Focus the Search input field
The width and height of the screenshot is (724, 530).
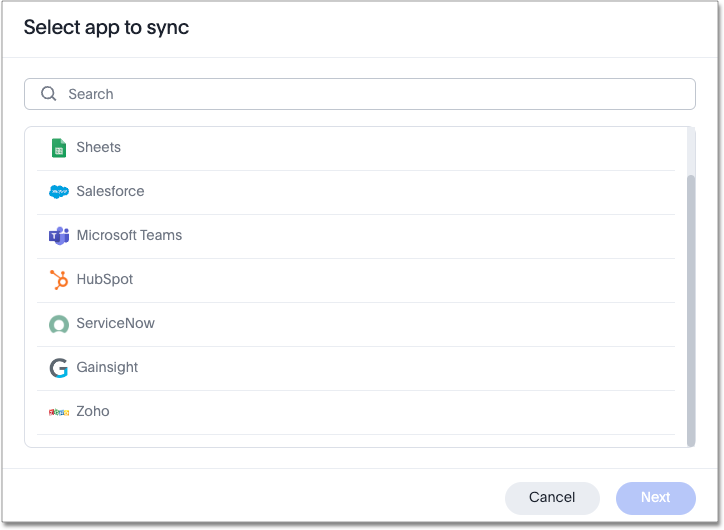click(x=370, y=94)
